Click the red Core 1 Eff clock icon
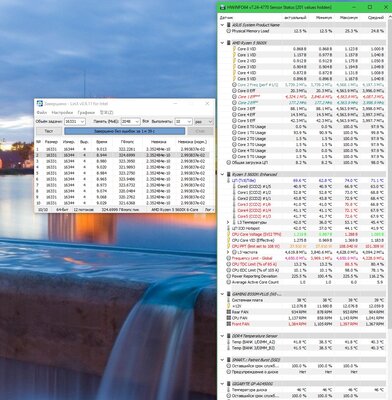This screenshot has height=400, width=392. pos(234,97)
